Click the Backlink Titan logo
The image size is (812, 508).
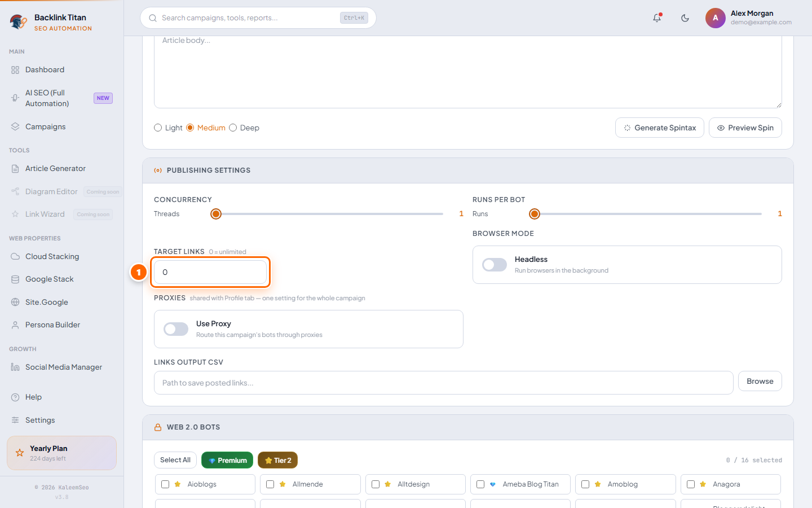(19, 22)
